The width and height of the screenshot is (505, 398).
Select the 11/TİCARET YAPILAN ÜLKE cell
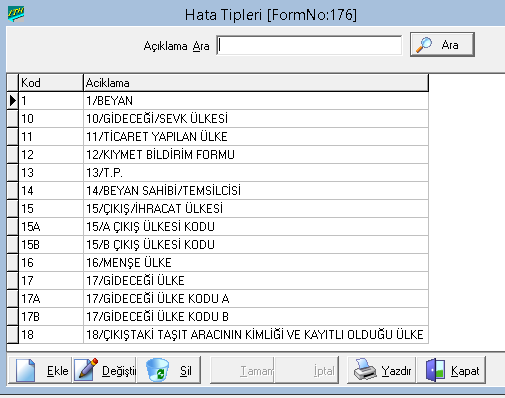(x=256, y=137)
